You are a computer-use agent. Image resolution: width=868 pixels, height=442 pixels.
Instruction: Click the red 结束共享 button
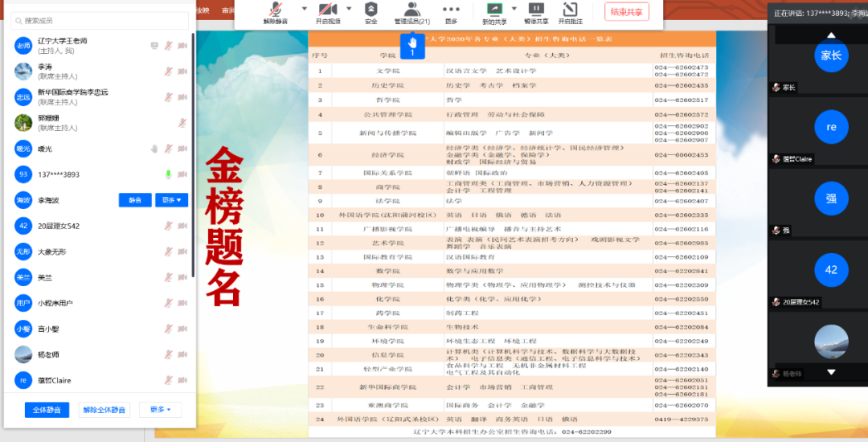(626, 11)
